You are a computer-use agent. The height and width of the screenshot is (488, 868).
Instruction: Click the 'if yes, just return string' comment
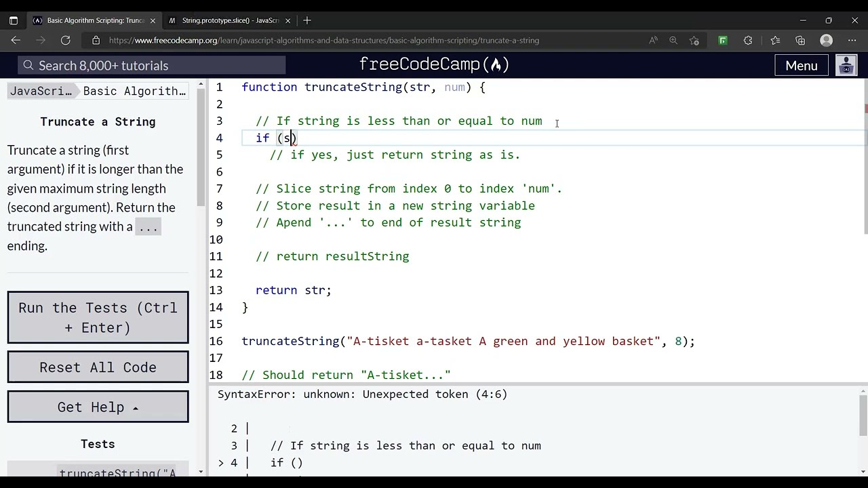click(x=395, y=155)
